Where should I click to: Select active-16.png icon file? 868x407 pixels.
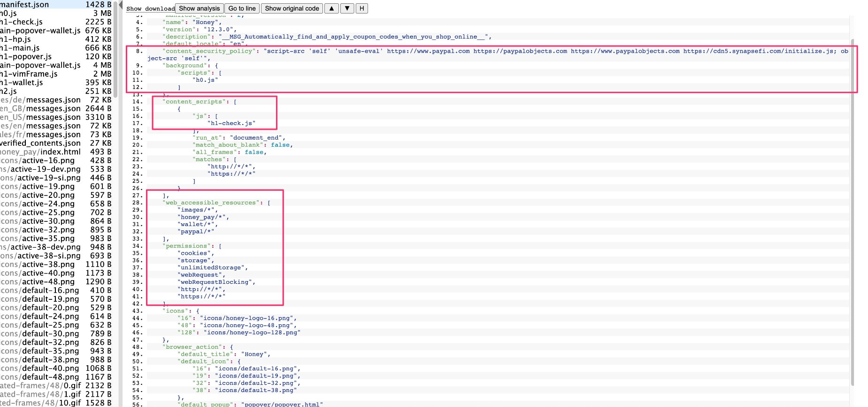pyautogui.click(x=56, y=160)
